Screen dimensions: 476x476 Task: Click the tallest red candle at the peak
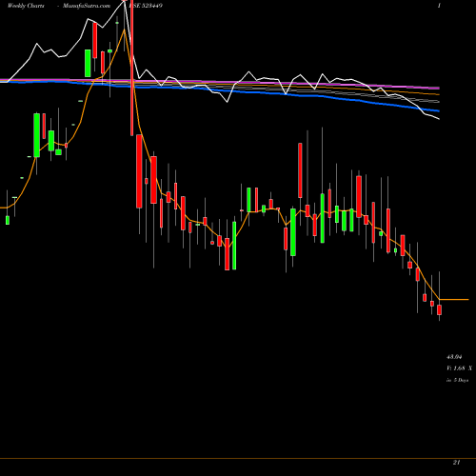[x=131, y=68]
